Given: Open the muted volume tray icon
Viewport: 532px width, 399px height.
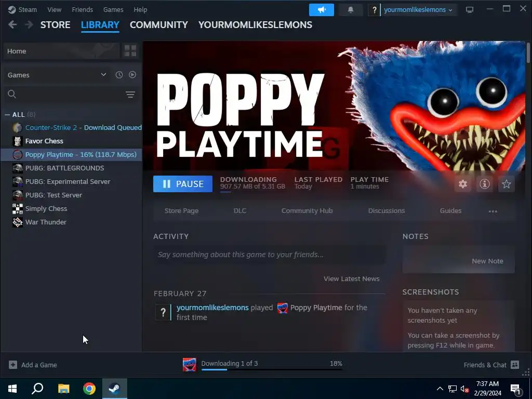Looking at the screenshot, I should pos(464,389).
